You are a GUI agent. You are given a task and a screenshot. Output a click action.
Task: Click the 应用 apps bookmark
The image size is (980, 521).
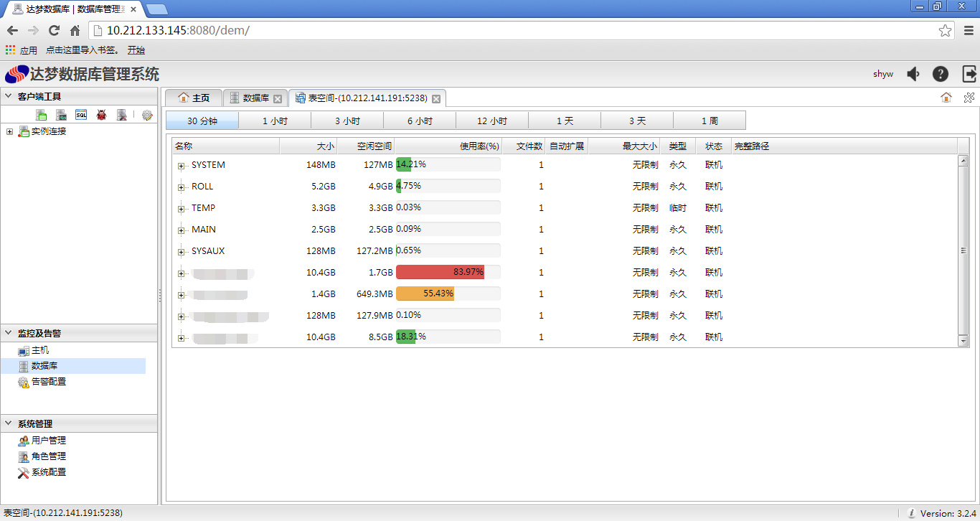(x=22, y=50)
